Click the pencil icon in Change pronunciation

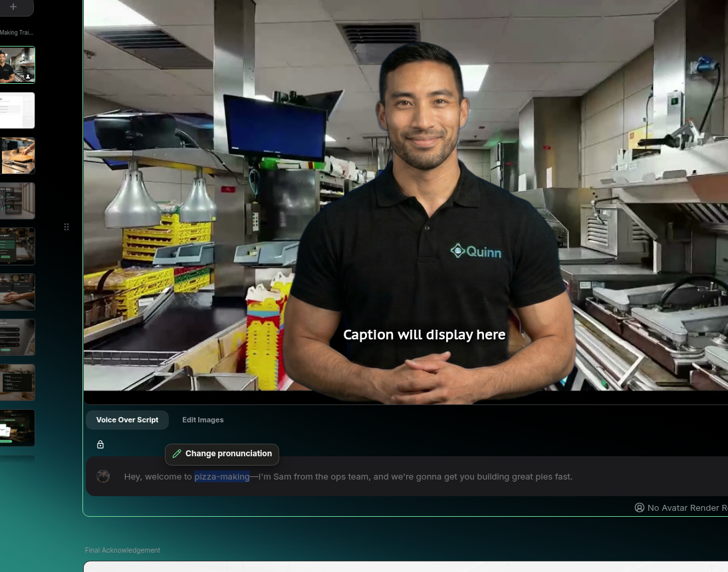pos(176,454)
